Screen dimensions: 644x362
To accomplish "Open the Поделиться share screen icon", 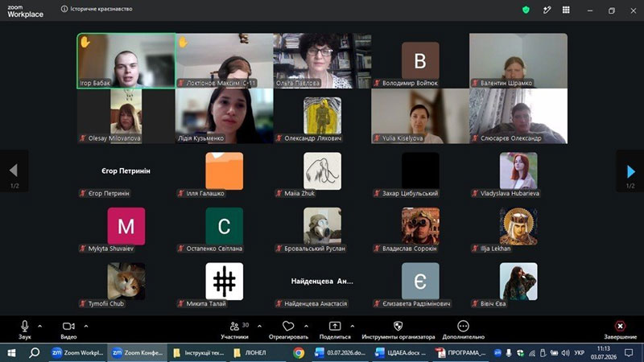I will pos(335,326).
